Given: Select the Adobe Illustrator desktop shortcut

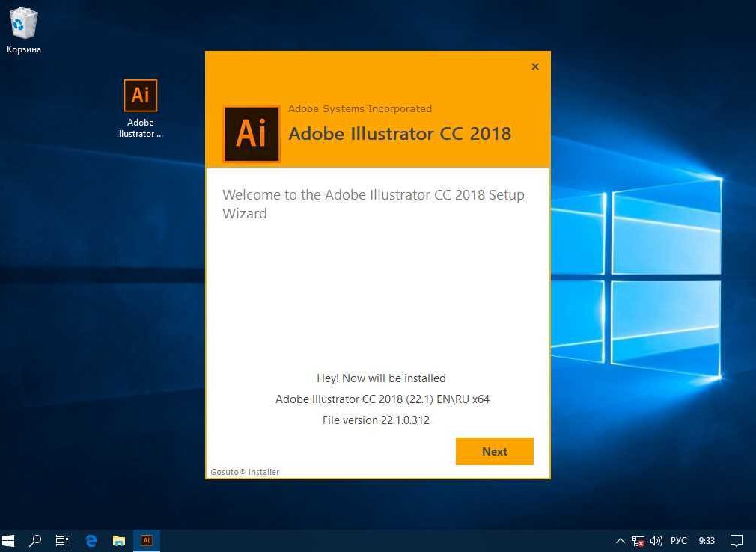Looking at the screenshot, I should (140, 109).
